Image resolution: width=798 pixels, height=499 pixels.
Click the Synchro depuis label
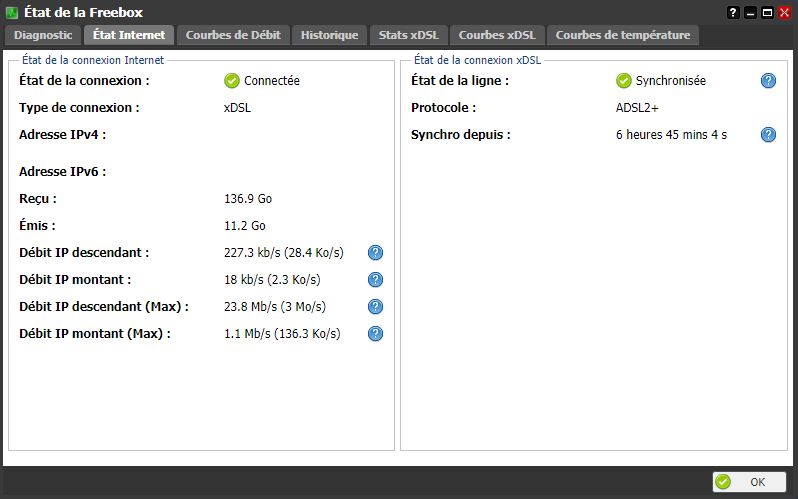(461, 134)
